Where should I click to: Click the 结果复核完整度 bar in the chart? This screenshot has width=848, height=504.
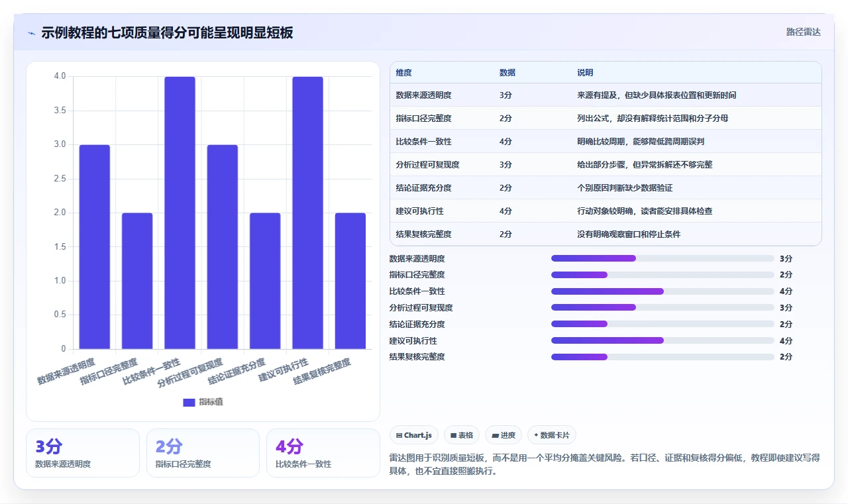[x=350, y=281]
